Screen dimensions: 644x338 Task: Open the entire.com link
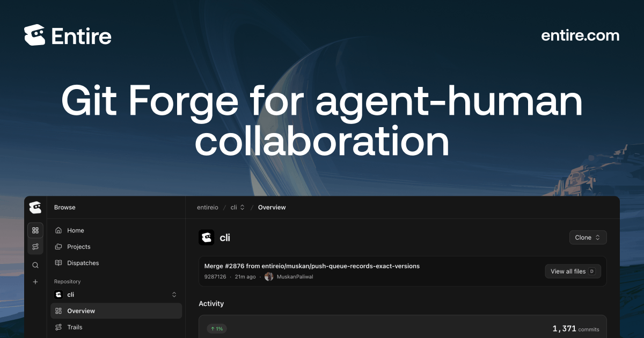point(580,35)
